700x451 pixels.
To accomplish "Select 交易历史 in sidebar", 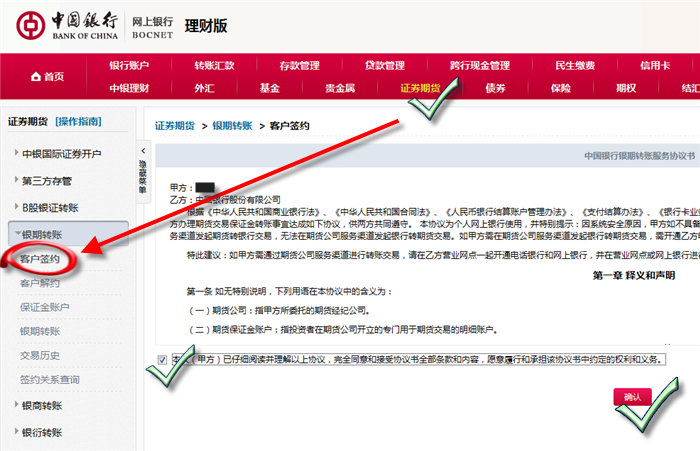I will point(40,355).
